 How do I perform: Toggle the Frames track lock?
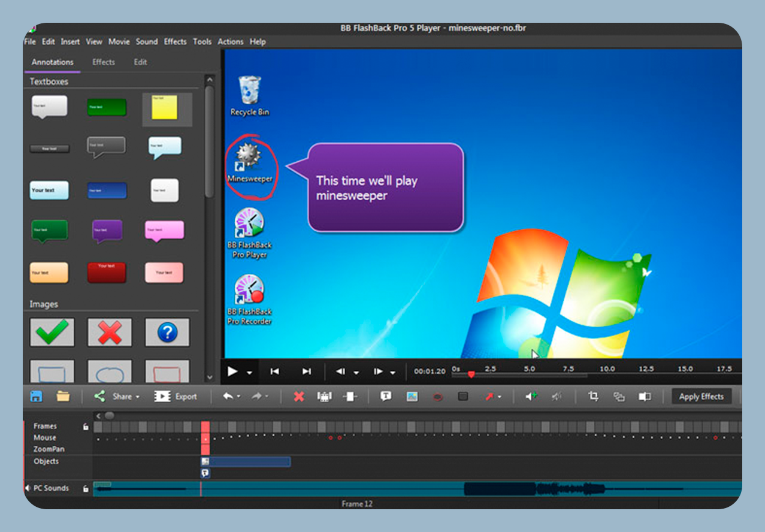pyautogui.click(x=86, y=427)
